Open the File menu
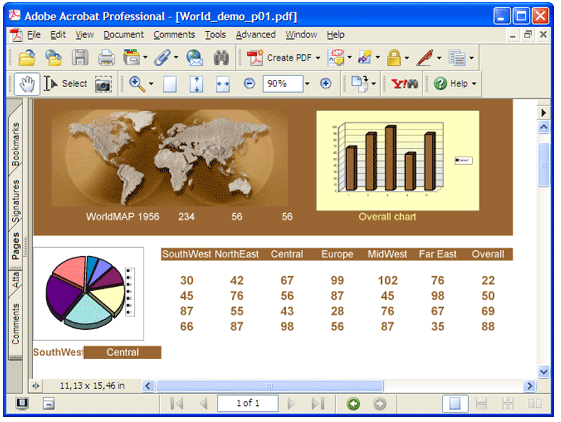Screen dimensions: 561x422 (34, 35)
